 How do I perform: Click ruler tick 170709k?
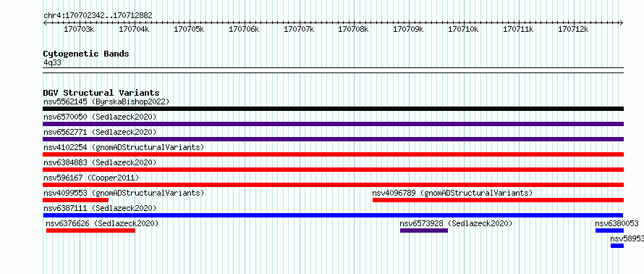click(409, 29)
